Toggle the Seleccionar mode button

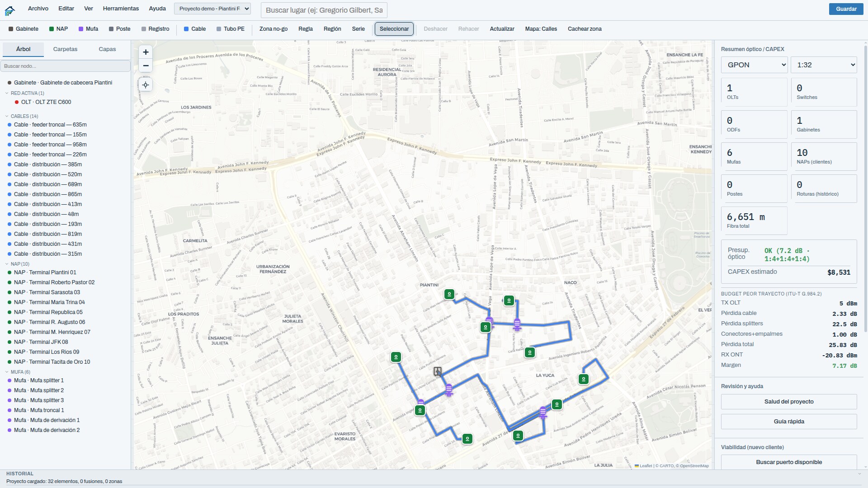[x=394, y=29]
